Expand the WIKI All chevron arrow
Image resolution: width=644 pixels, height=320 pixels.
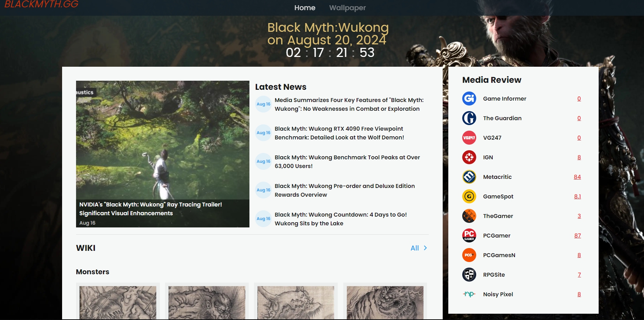pos(425,248)
